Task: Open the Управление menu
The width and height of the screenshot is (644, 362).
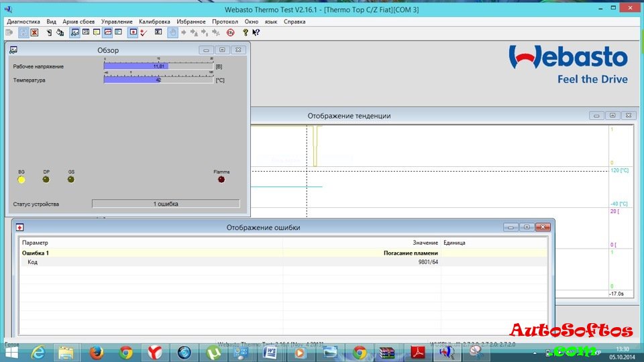Action: pyautogui.click(x=117, y=21)
